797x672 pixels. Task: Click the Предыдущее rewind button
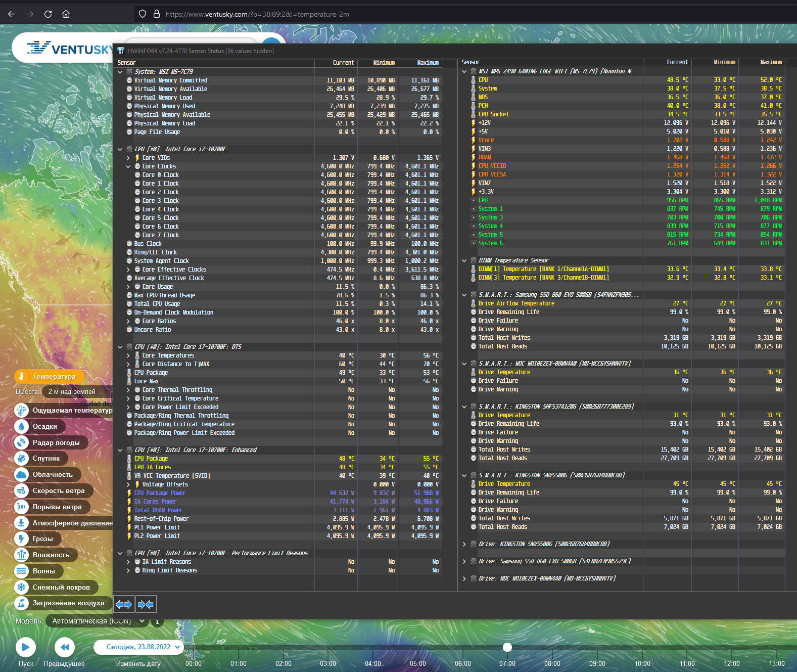click(x=64, y=647)
